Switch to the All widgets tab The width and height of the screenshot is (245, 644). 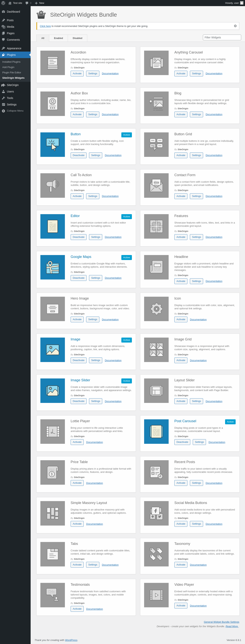click(x=43, y=38)
